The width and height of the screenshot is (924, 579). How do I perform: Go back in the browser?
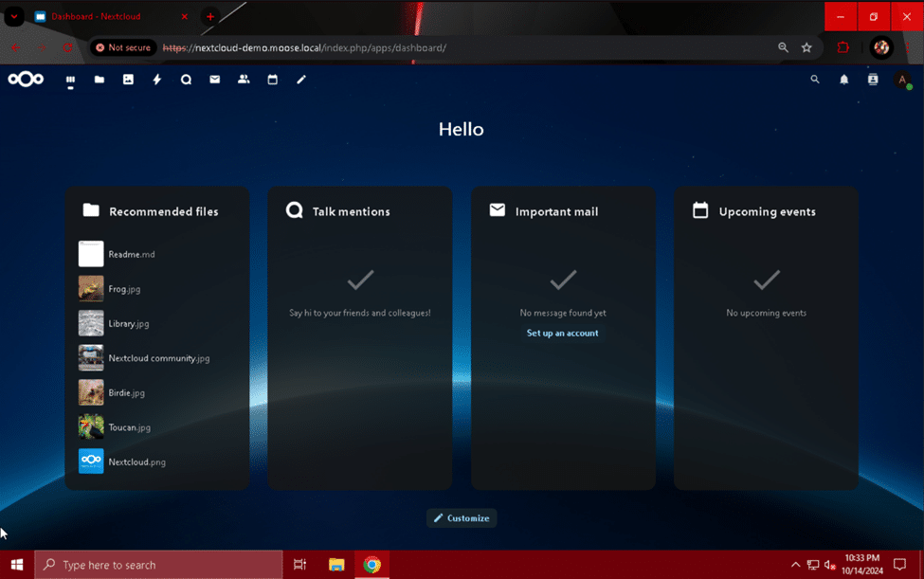(x=16, y=47)
